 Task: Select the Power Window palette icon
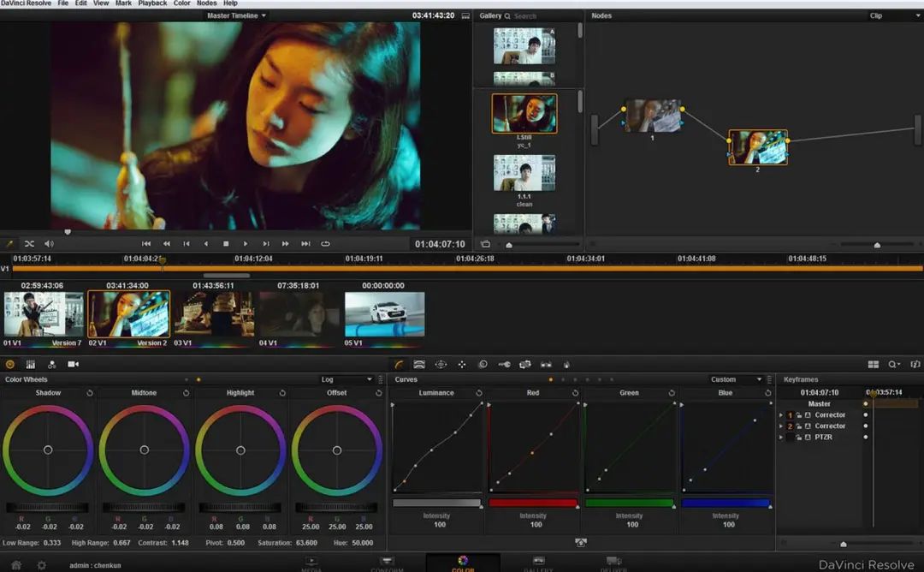click(441, 364)
